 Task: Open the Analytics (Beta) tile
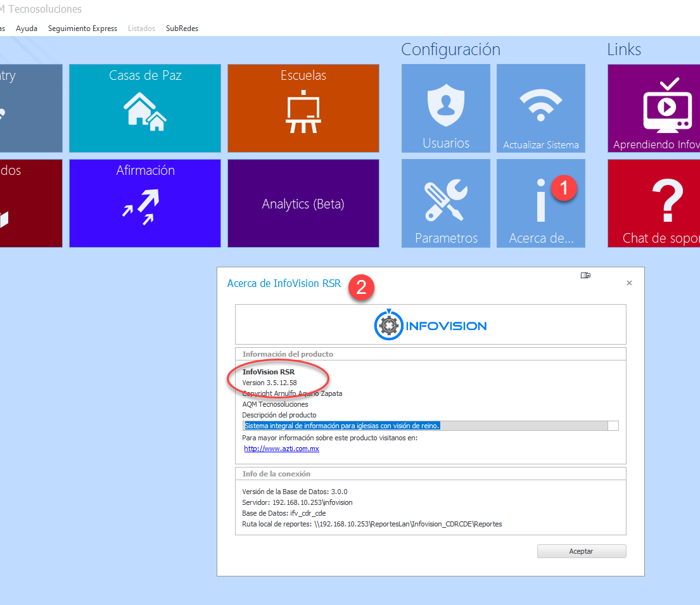click(303, 203)
